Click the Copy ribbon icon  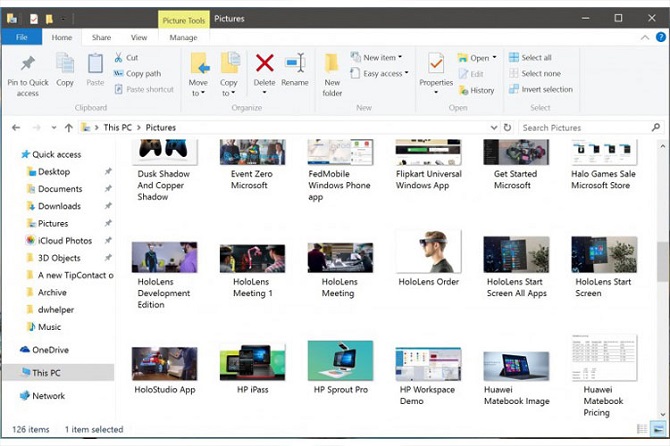65,64
